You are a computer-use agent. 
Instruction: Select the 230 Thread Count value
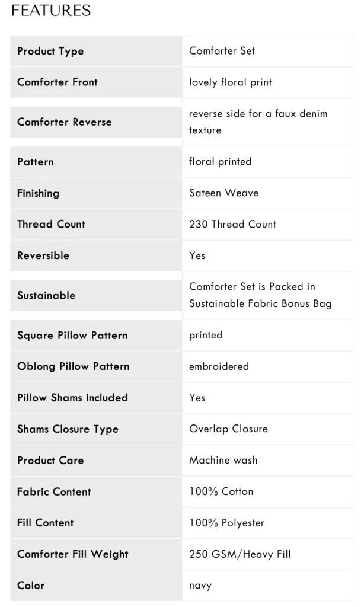coord(233,224)
